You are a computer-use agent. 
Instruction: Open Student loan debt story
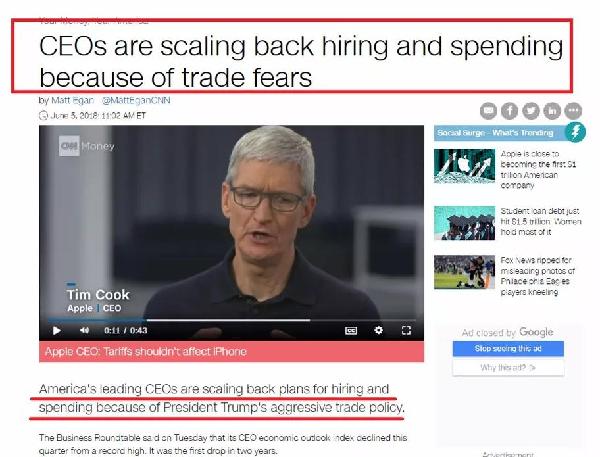(541, 221)
